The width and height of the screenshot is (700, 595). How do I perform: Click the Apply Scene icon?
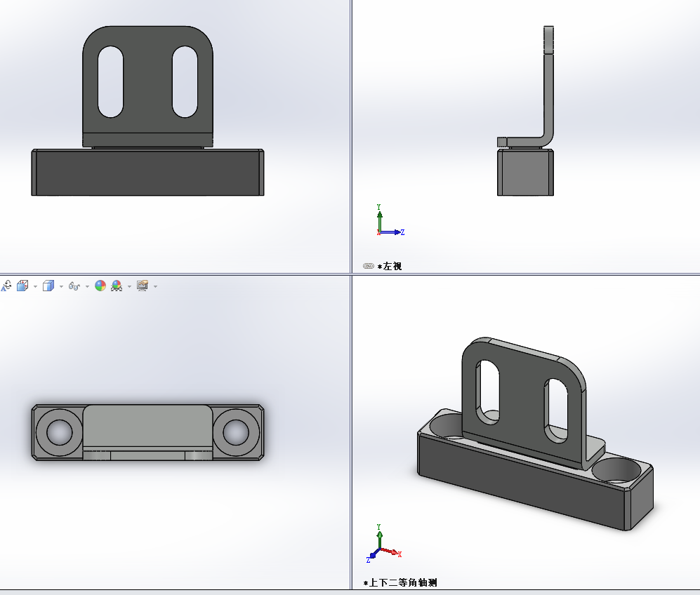tap(117, 286)
